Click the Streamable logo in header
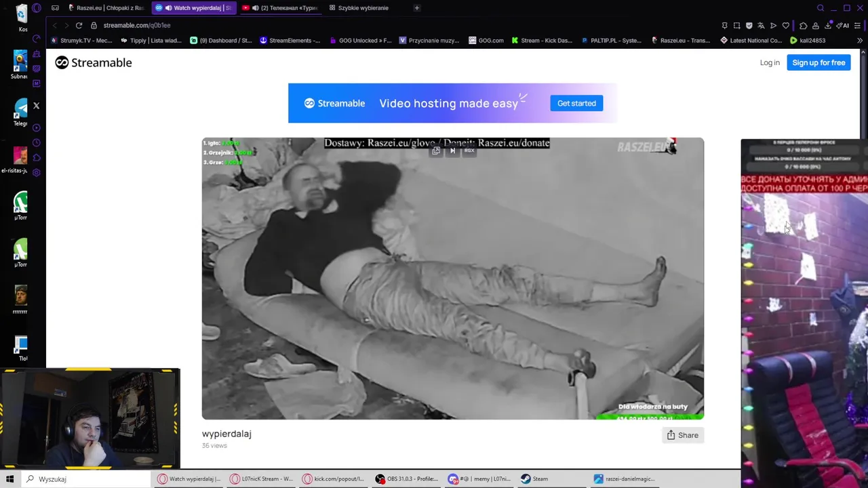This screenshot has height=488, width=868. click(x=94, y=62)
